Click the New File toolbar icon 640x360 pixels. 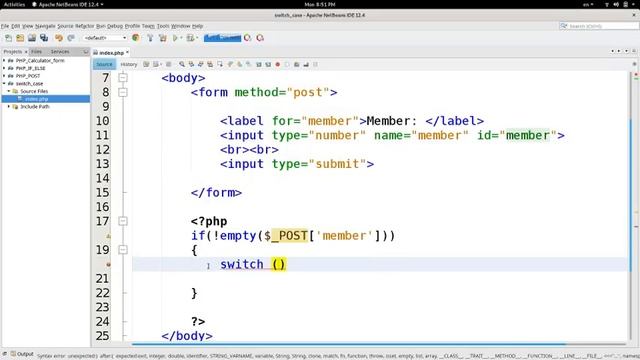point(8,38)
